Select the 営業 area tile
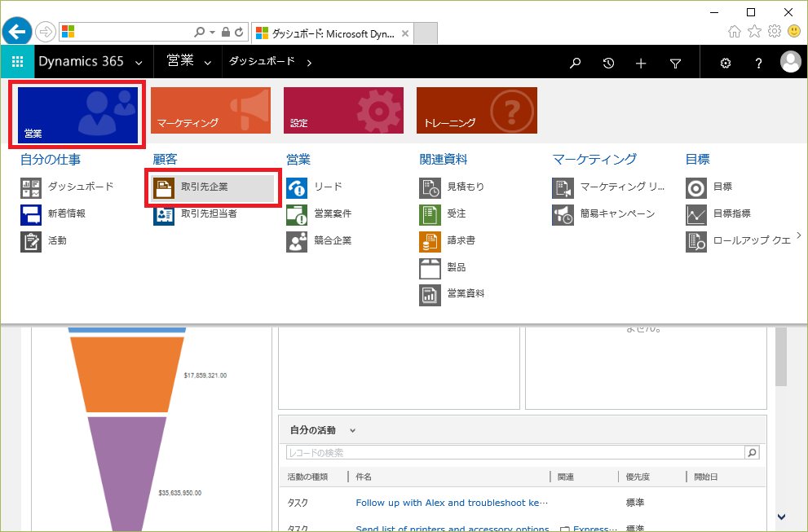This screenshot has height=532, width=808. 77,115
